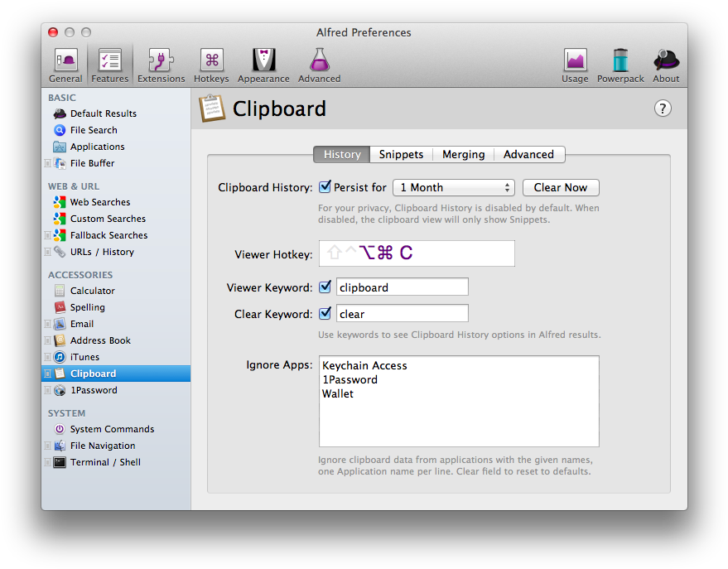728x569 pixels.
Task: Toggle the Address Book feature indicator
Action: pos(47,340)
